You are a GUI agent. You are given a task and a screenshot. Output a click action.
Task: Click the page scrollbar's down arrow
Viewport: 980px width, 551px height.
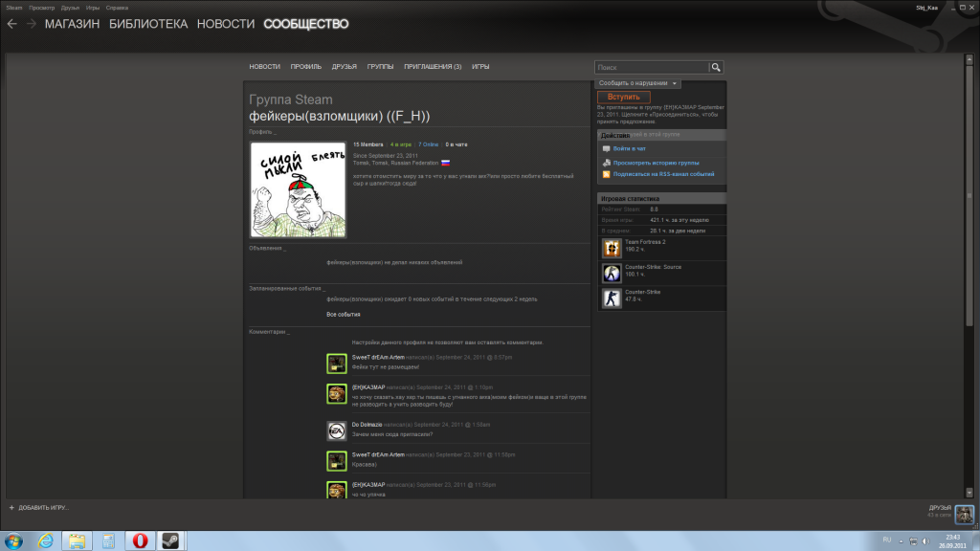pyautogui.click(x=969, y=493)
